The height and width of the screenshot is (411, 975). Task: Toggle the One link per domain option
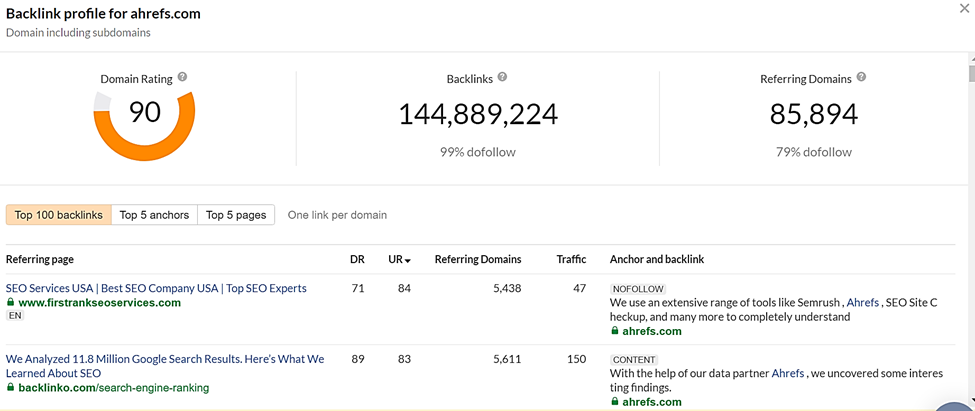click(x=337, y=215)
